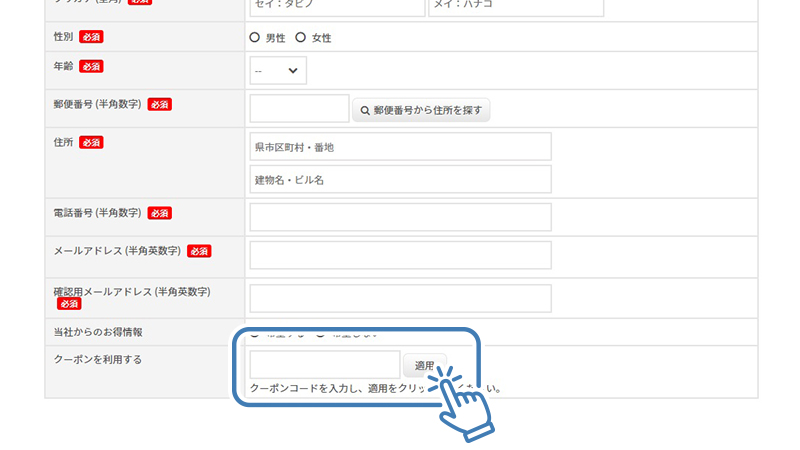Image resolution: width=800 pixels, height=450 pixels.
Task: Click the 必須 badge beside 電話番号
Action: 159,213
